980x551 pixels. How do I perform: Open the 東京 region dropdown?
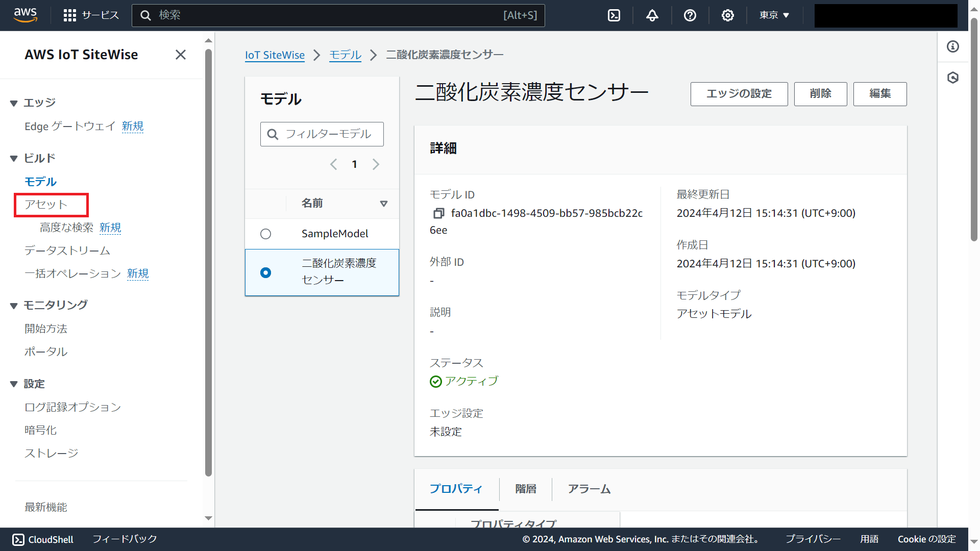pyautogui.click(x=774, y=15)
